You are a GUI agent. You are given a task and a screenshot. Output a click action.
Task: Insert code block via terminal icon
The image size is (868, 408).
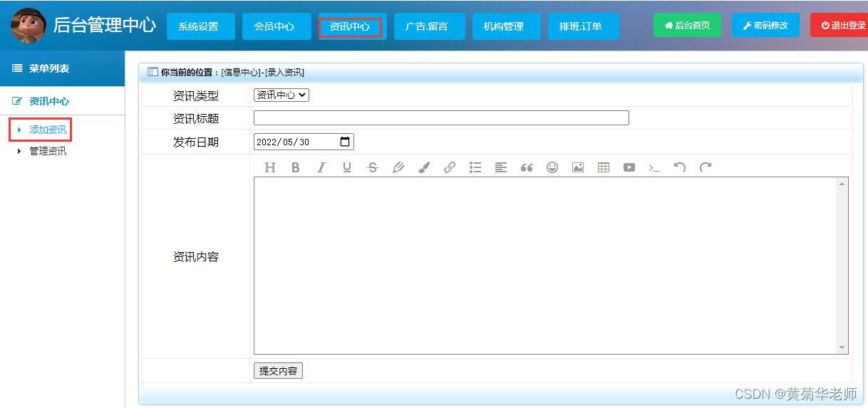point(654,167)
